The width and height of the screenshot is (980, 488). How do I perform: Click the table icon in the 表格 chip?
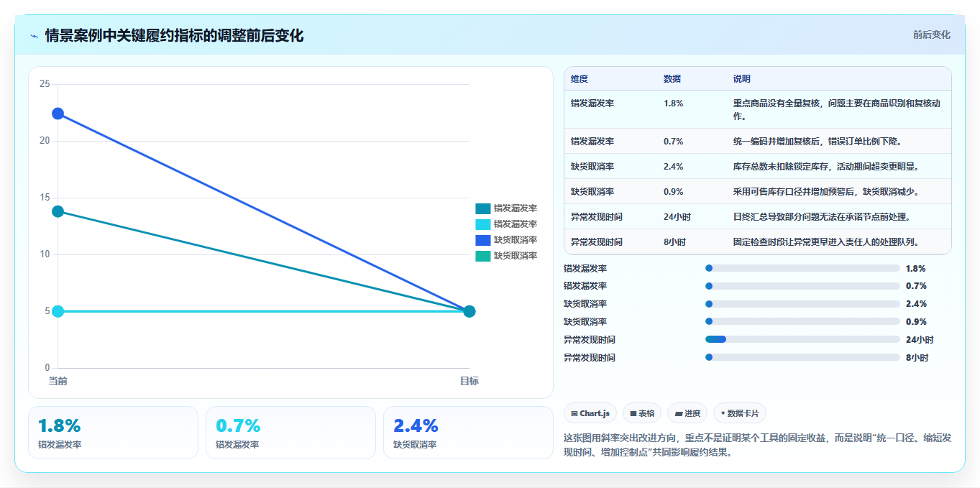(x=633, y=413)
